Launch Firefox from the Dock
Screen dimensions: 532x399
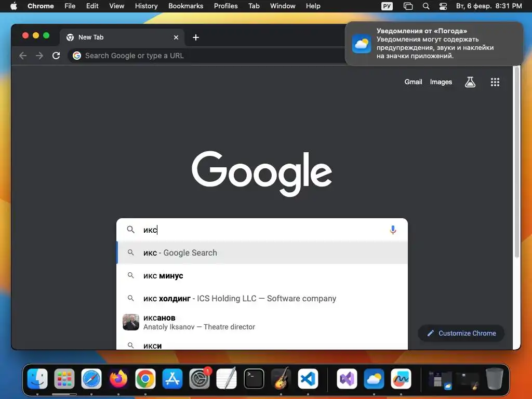click(x=118, y=379)
